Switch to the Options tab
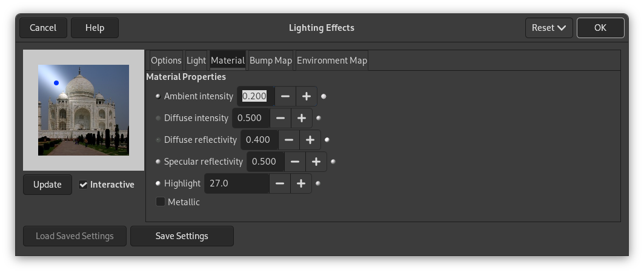 click(166, 61)
